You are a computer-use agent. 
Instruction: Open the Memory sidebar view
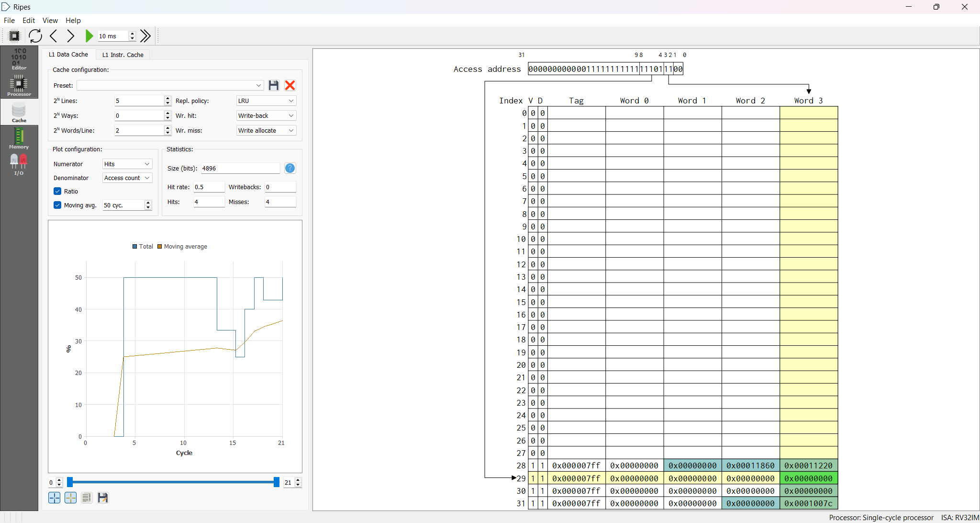click(x=19, y=139)
